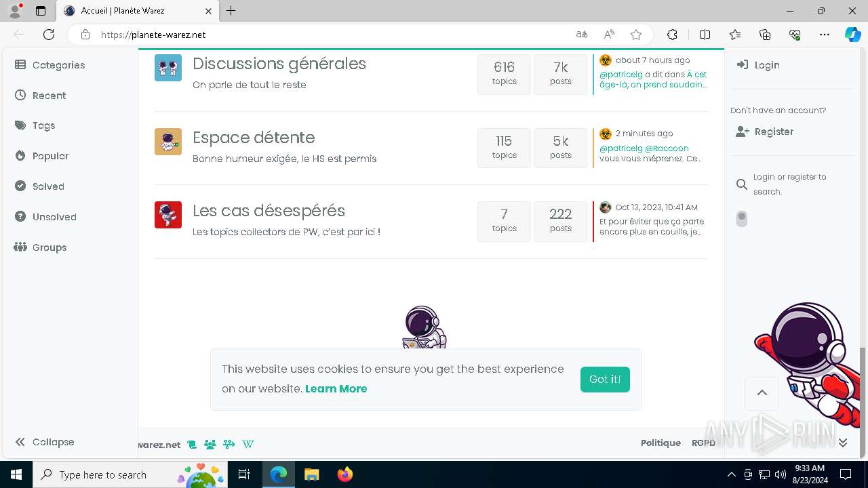Click the poster avatar in Discussions générales row
868x488 pixels.
[x=606, y=60]
